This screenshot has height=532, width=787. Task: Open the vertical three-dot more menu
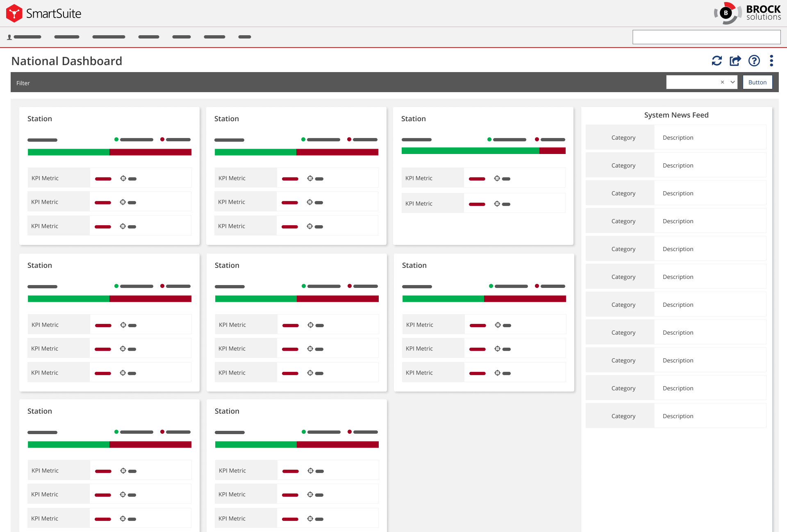click(x=771, y=61)
